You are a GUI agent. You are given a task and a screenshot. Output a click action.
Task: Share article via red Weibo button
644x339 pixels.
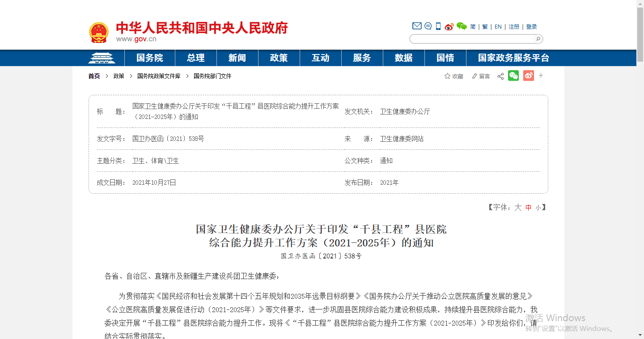click(529, 76)
